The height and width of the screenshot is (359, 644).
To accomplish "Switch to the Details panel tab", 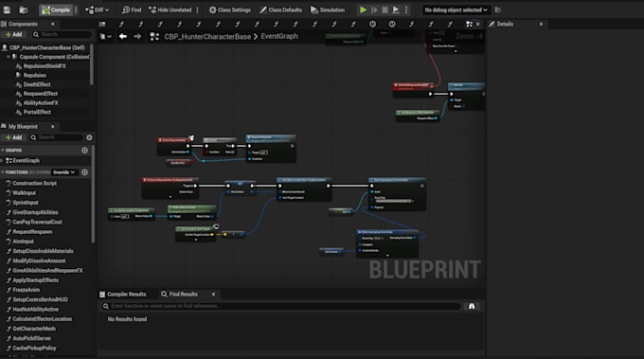I will [505, 25].
